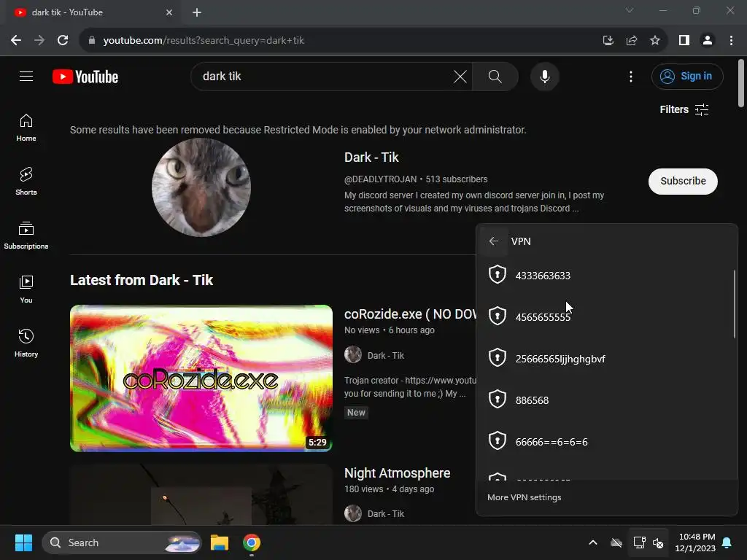Close the dark tik - YouTube tab
The image size is (747, 560).
[169, 12]
